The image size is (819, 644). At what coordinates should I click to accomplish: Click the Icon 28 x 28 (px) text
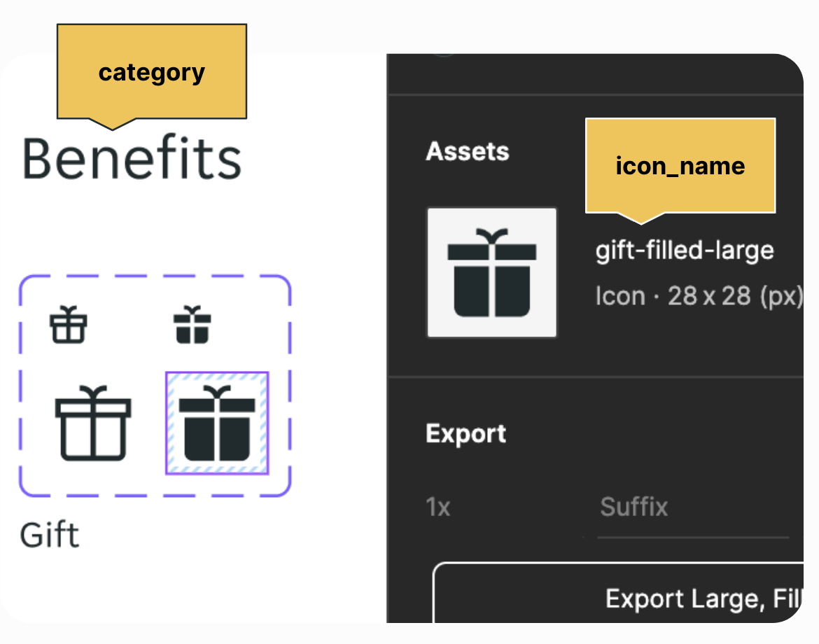pos(698,297)
